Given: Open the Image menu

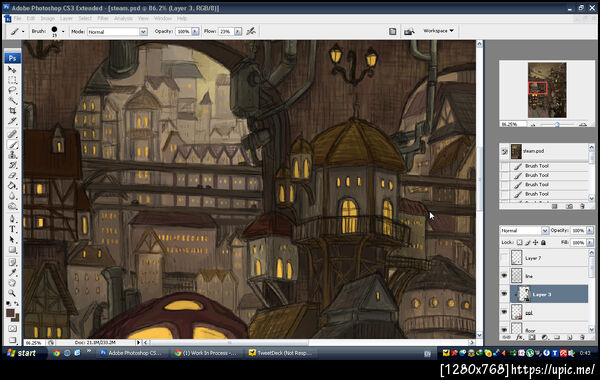Looking at the screenshot, I should [48, 18].
